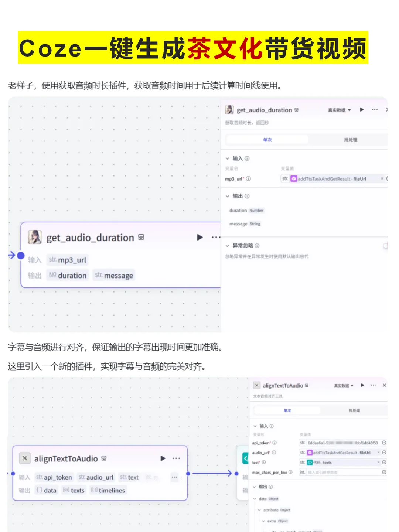Select duration output tag on canvas node
Image resolution: width=399 pixels, height=532 pixels.
[67, 275]
